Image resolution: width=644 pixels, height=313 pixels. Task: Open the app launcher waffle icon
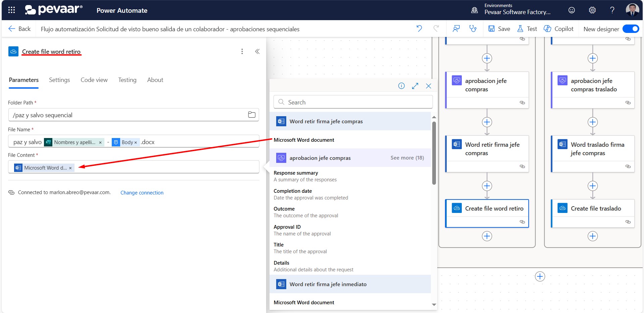pyautogui.click(x=11, y=10)
